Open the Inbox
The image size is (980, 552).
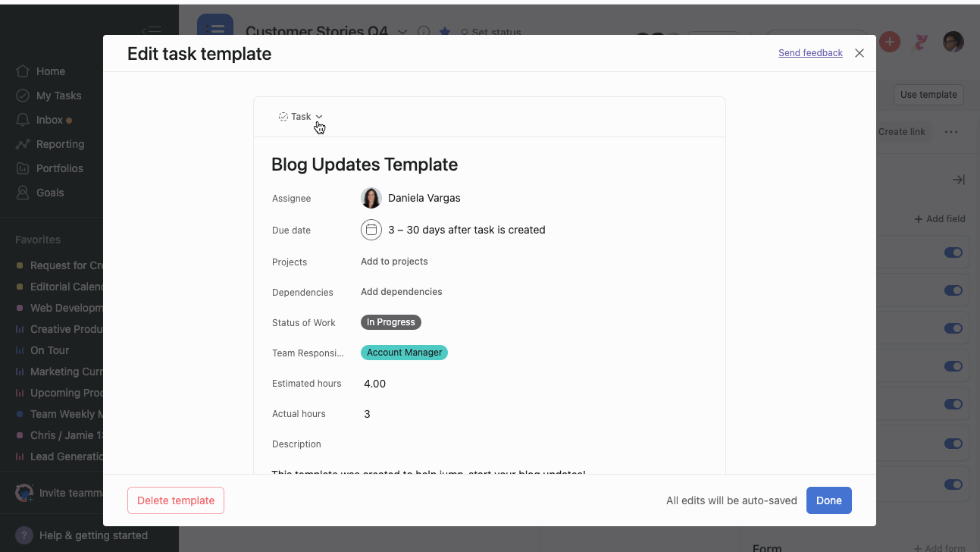(51, 119)
